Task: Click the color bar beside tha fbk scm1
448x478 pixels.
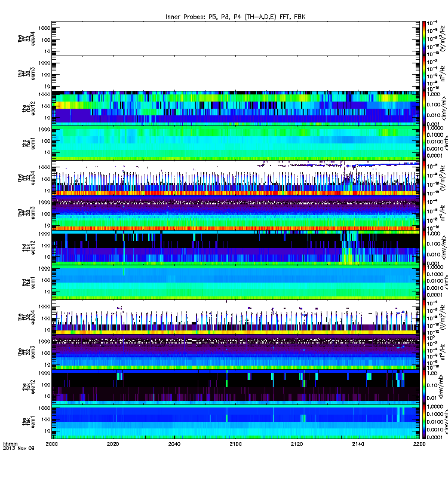Action: tap(424, 143)
